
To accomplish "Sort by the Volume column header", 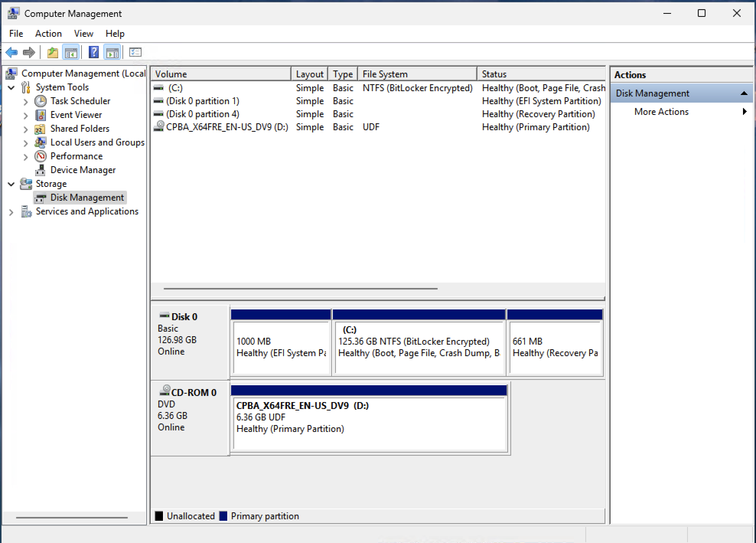I will pyautogui.click(x=221, y=74).
